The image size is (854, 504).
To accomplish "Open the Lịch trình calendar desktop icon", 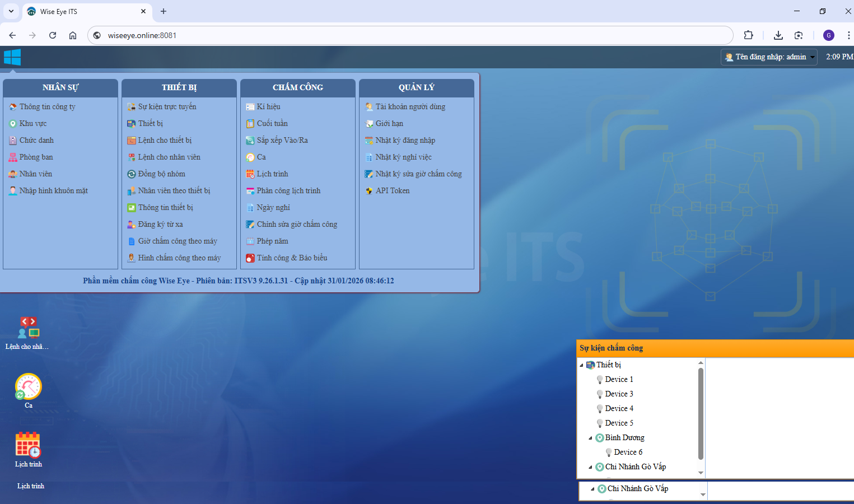I will [29, 445].
